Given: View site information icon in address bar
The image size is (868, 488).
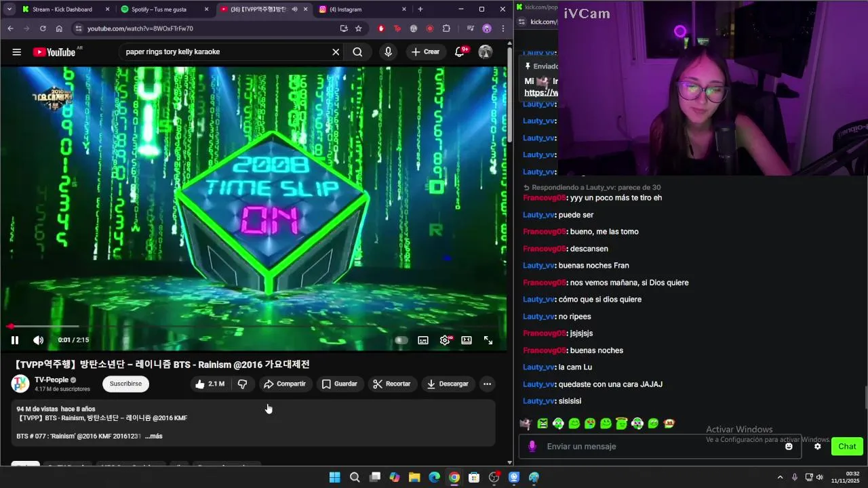Looking at the screenshot, I should [x=78, y=28].
